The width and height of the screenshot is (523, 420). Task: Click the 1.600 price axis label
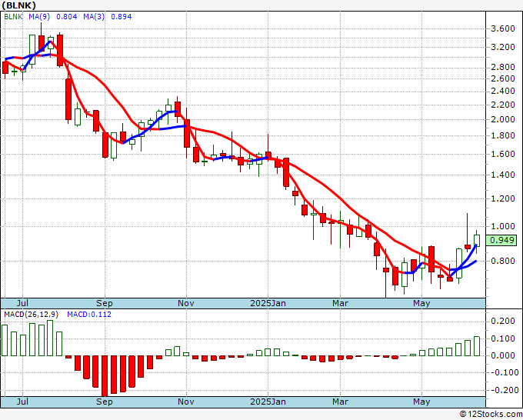tap(503, 154)
